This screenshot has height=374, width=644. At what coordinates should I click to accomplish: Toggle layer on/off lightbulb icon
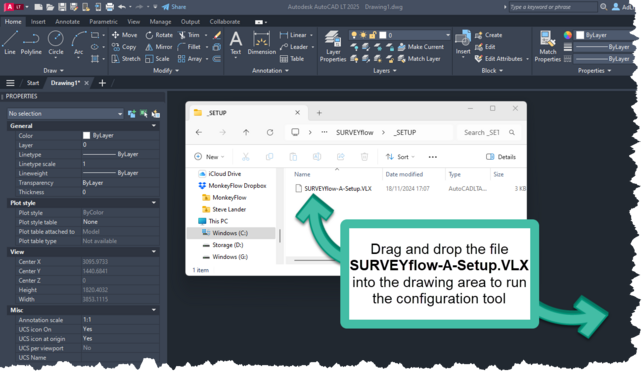coord(354,35)
